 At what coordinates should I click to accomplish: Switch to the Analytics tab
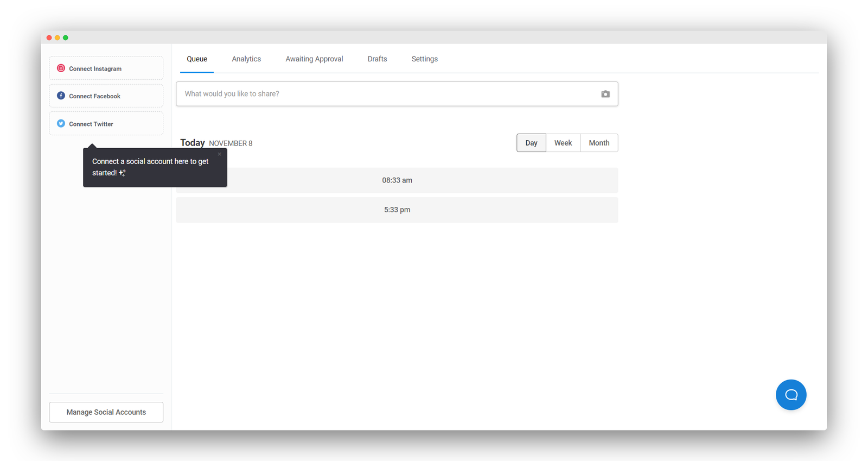[x=246, y=59]
